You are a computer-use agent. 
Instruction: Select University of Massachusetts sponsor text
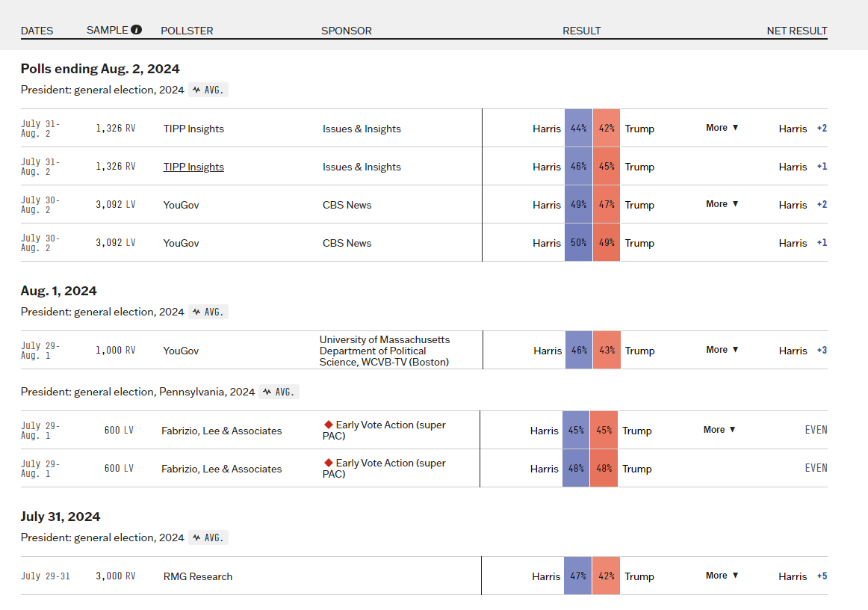click(385, 351)
